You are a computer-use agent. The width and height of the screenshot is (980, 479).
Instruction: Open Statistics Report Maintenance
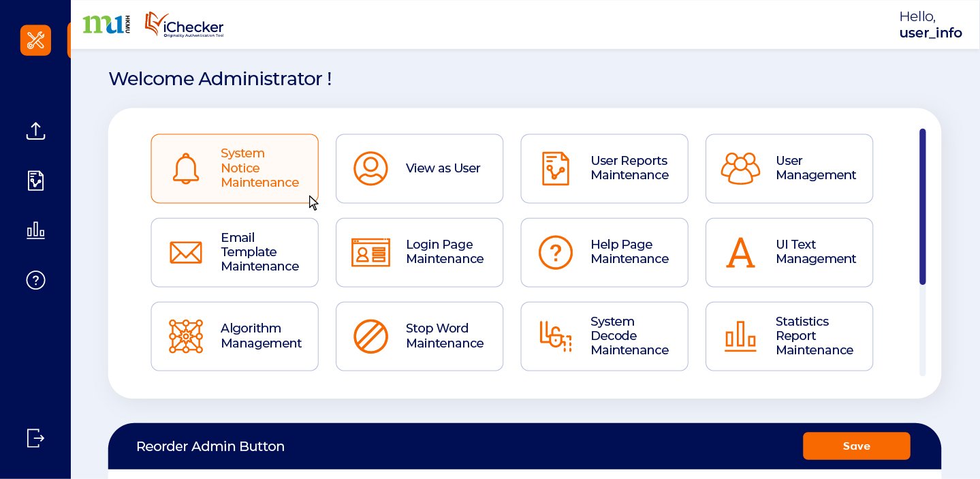[x=789, y=337]
